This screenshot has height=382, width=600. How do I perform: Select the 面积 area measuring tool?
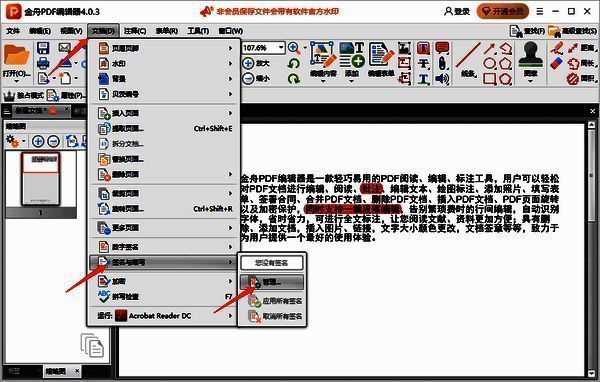(581, 78)
